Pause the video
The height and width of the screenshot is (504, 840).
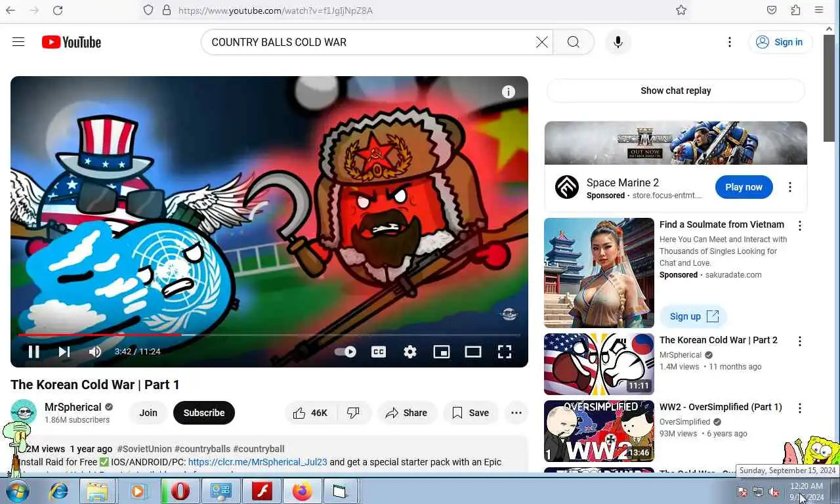tap(33, 352)
